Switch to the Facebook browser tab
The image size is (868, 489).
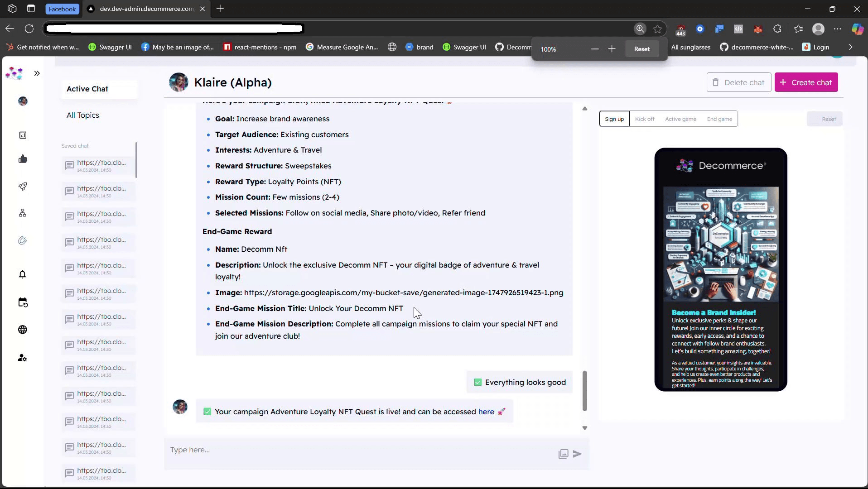tap(63, 9)
